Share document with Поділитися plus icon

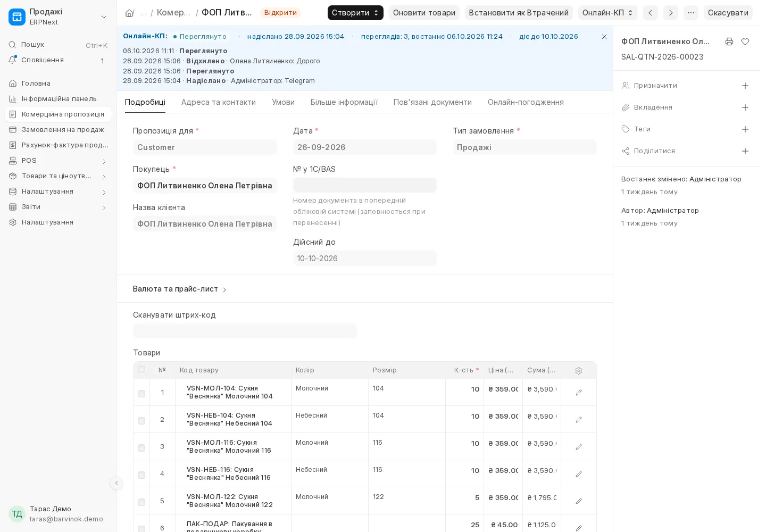(x=745, y=151)
